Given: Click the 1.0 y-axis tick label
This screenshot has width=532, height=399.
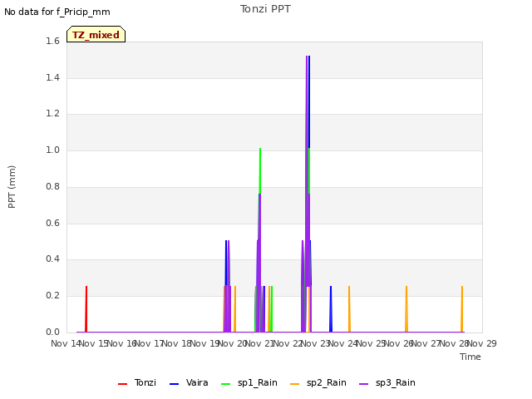Looking at the screenshot, I should pyautogui.click(x=52, y=150).
